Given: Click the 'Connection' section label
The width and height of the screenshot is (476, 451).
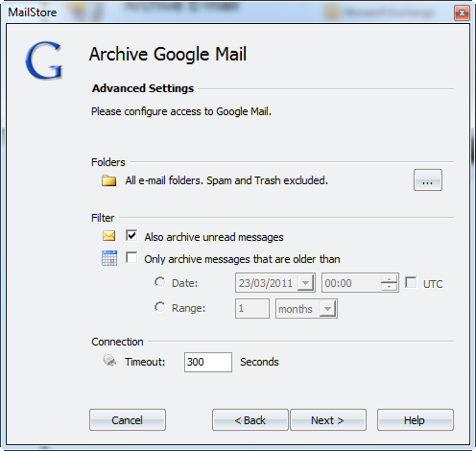Looking at the screenshot, I should 117,342.
